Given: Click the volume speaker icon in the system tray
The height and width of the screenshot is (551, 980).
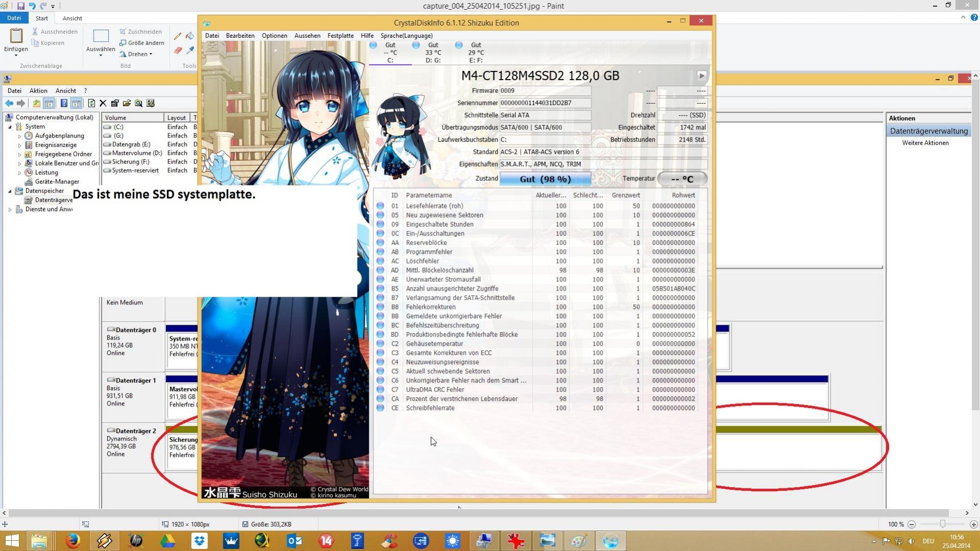Looking at the screenshot, I should click(912, 541).
